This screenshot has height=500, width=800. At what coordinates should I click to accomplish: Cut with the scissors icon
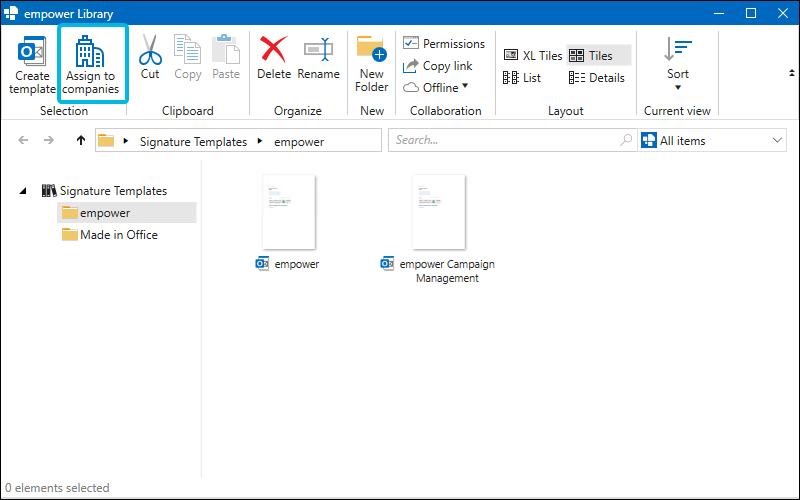pyautogui.click(x=150, y=49)
